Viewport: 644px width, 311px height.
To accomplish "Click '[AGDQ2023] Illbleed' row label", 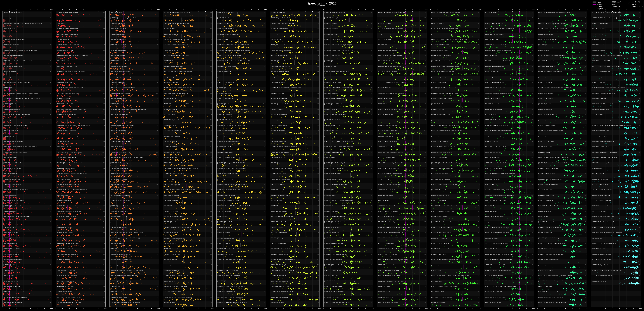I will [x=330, y=23].
